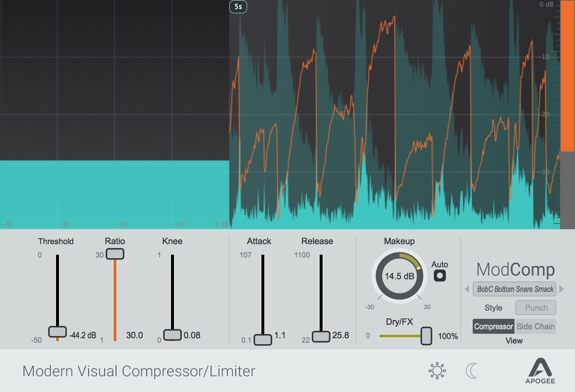Viewport: 575px width, 392px height.
Task: Open BobC Bottom Snare Smack preset menu
Action: pyautogui.click(x=515, y=289)
